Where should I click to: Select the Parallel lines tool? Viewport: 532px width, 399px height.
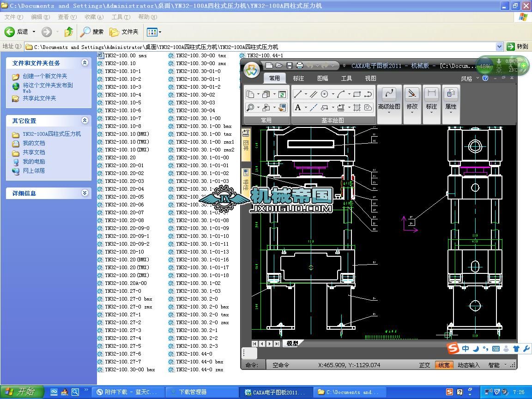[x=313, y=94]
